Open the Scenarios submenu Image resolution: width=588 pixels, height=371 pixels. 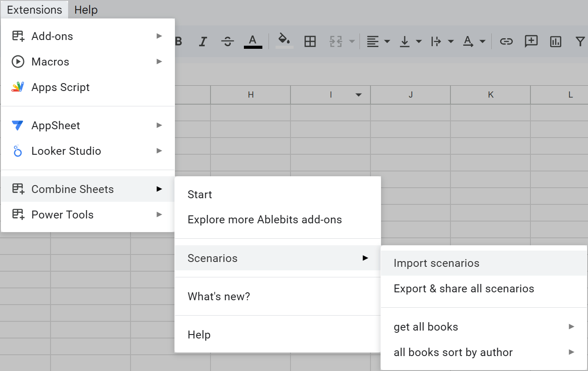click(x=278, y=258)
